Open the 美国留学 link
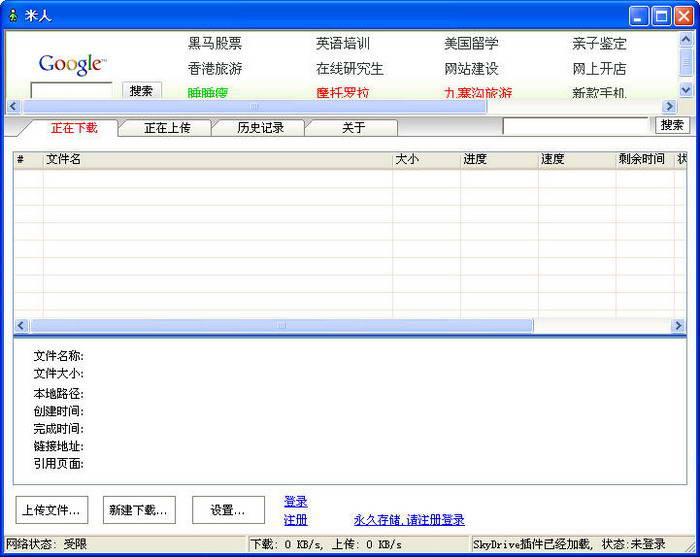 (471, 43)
